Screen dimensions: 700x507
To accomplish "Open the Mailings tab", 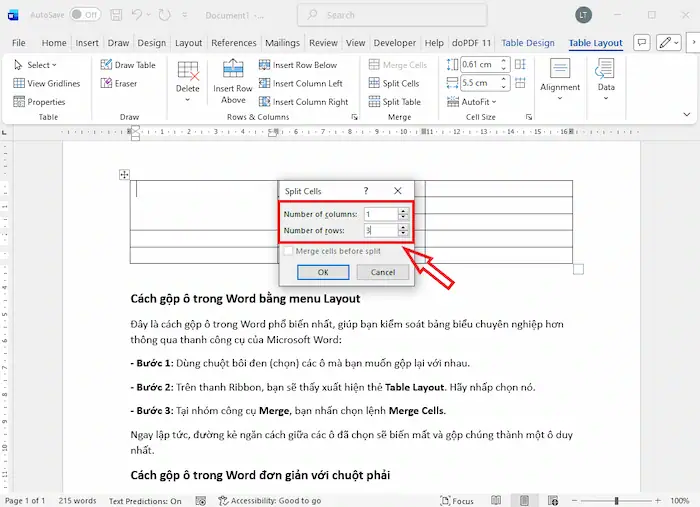I will coord(282,43).
